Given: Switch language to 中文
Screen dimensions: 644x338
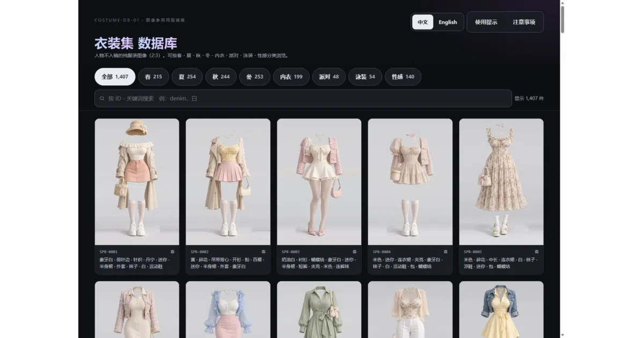Looking at the screenshot, I should (x=423, y=22).
